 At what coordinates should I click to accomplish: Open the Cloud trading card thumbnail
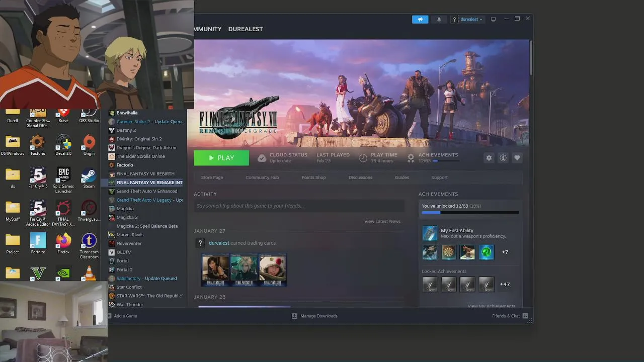(x=244, y=270)
